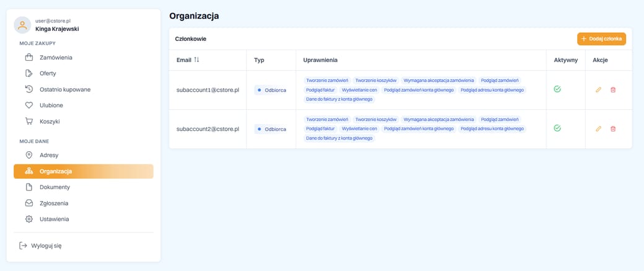Sort members by Email column arrows
This screenshot has height=271, width=644.
coord(196,60)
